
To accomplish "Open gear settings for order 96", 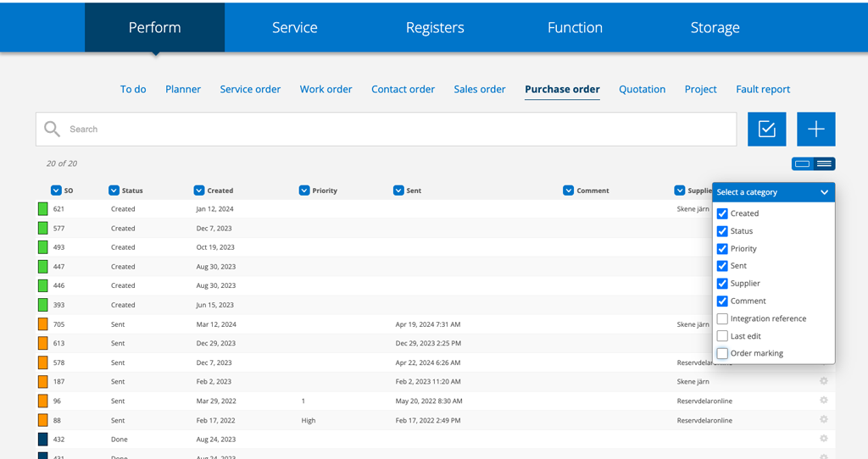I will coord(824,401).
